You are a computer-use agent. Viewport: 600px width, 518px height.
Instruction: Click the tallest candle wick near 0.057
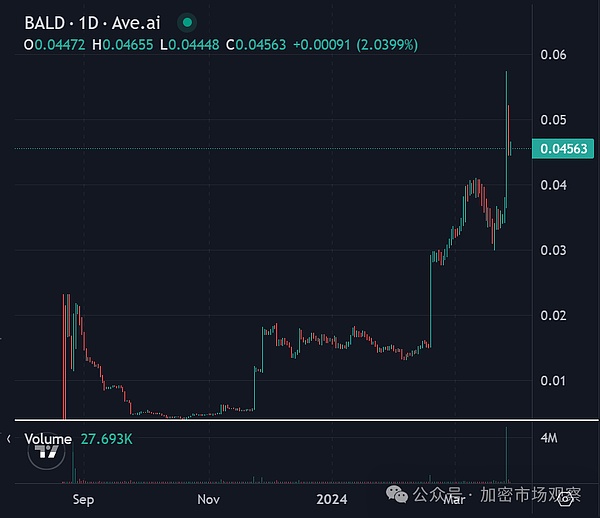507,80
